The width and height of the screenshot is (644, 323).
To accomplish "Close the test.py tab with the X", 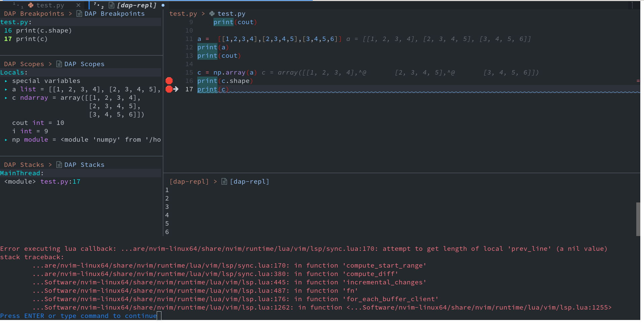I will click(78, 5).
